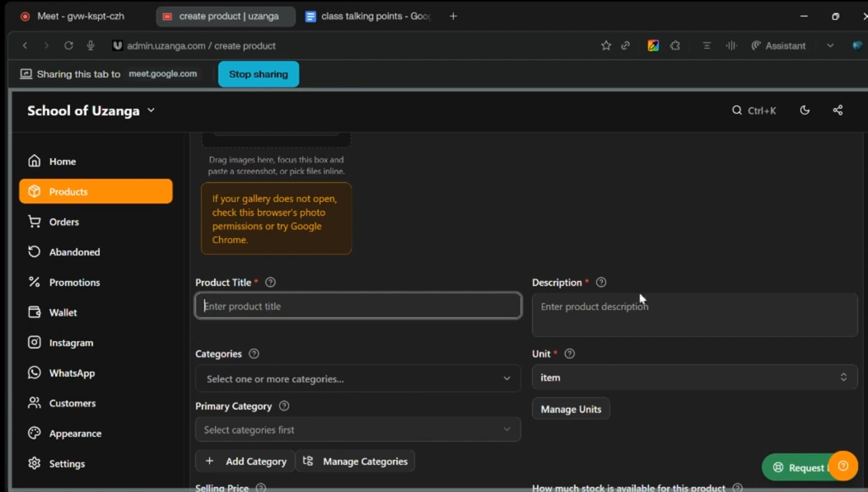Viewport: 868px width, 492px height.
Task: Expand the School of Uzanga store switcher
Action: (x=91, y=110)
